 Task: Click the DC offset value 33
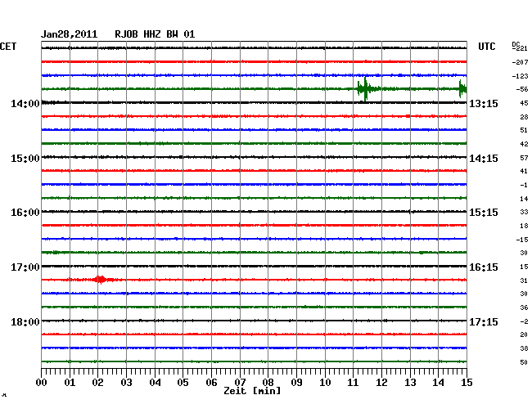(x=524, y=212)
